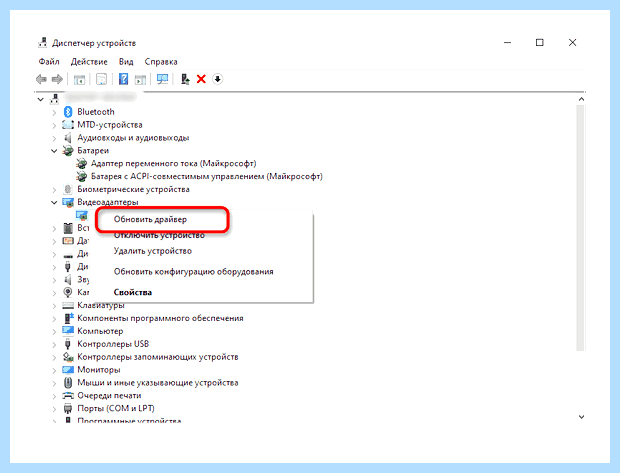This screenshot has width=620, height=473.
Task: Minimize the Device Manager window
Action: point(508,42)
